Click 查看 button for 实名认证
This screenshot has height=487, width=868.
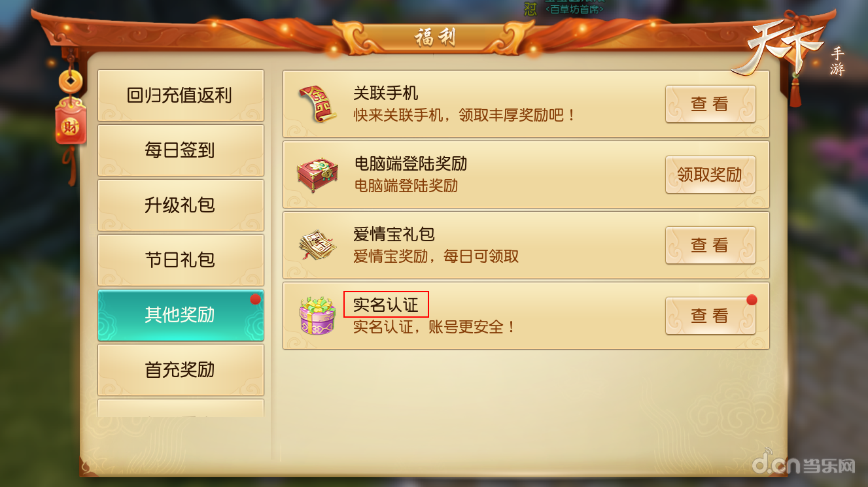coord(710,316)
